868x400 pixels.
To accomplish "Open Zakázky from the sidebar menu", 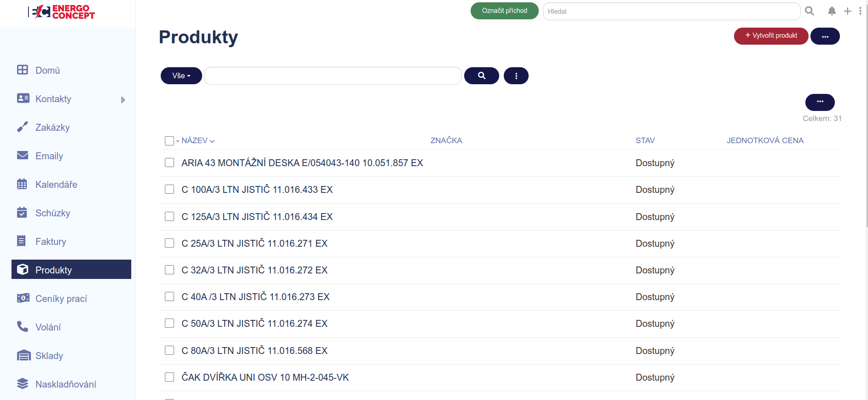I will coord(52,128).
